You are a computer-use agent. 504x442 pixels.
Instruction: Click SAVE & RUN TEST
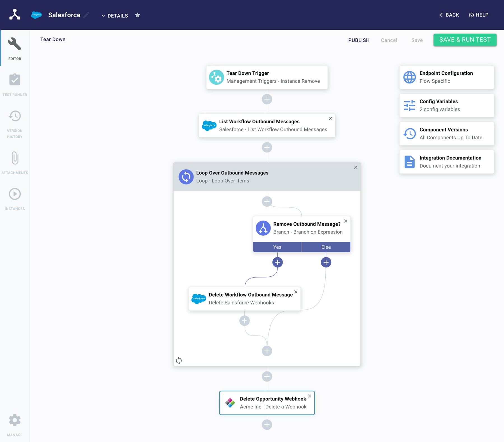465,40
